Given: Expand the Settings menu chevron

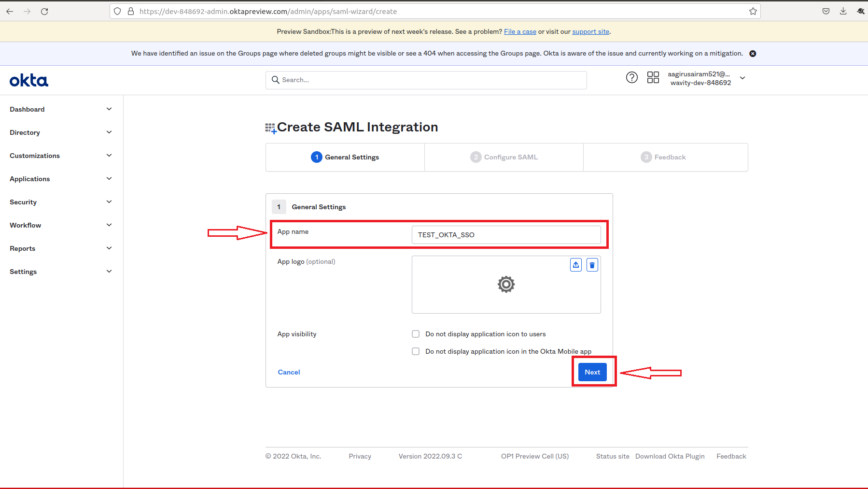Looking at the screenshot, I should click(x=109, y=272).
